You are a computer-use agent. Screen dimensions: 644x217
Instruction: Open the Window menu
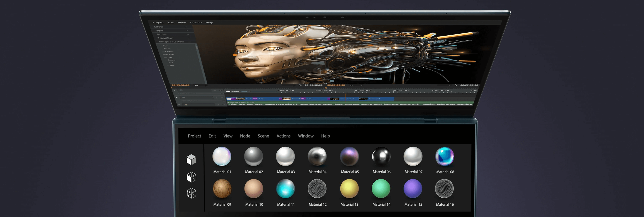point(306,136)
